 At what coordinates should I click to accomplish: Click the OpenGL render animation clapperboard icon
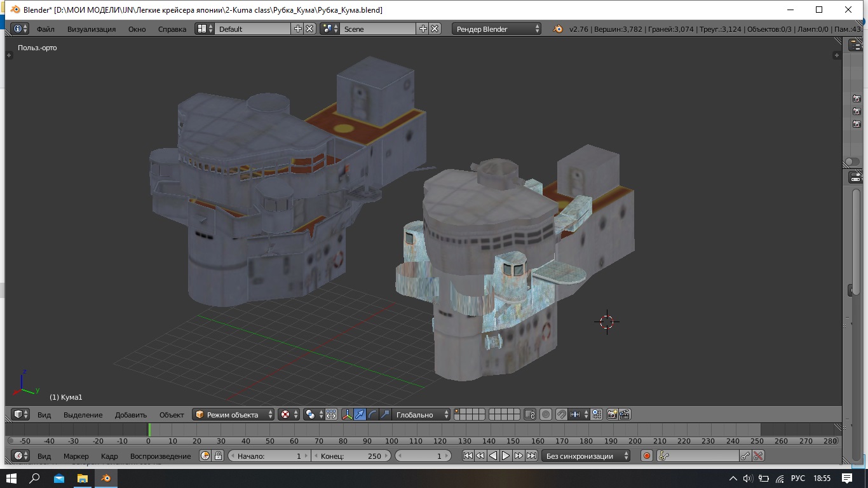coord(625,414)
